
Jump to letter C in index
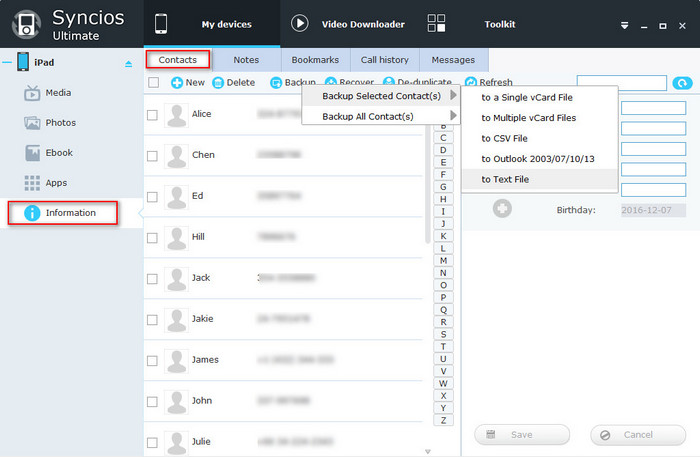(x=443, y=138)
